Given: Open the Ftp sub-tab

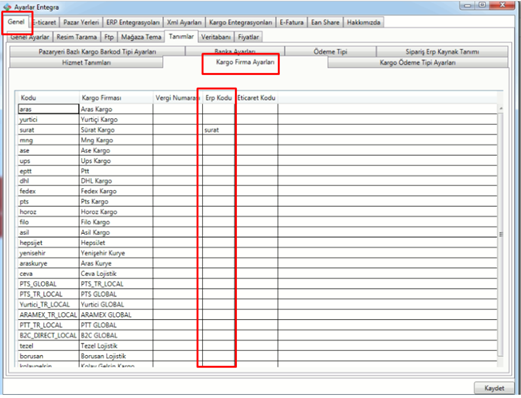Looking at the screenshot, I should [x=109, y=37].
